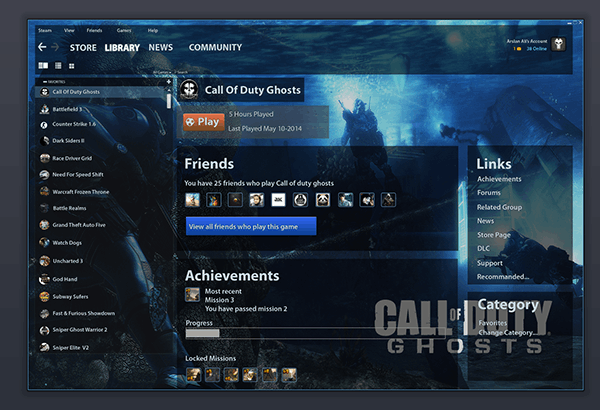Click the God Hand game icon

(44, 279)
